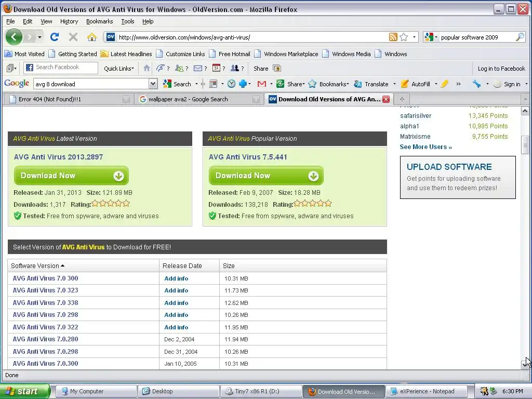
Task: Click Google toolbar Translate button
Action: 371,84
